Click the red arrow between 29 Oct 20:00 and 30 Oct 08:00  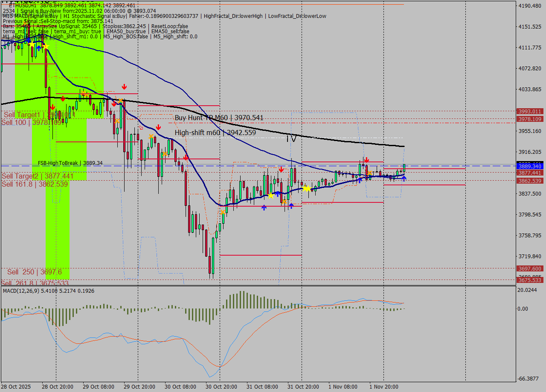coord(158,127)
